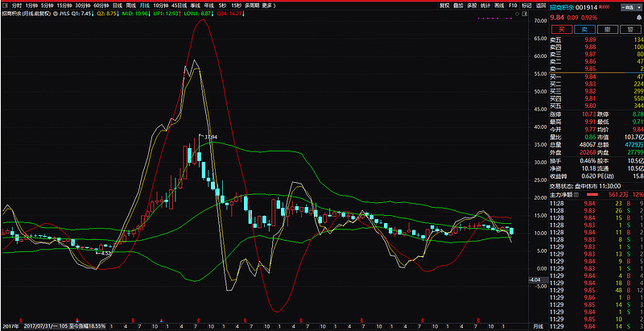Switch to the 日线 daily chart tab
The height and width of the screenshot is (331, 644).
pyautogui.click(x=118, y=5)
